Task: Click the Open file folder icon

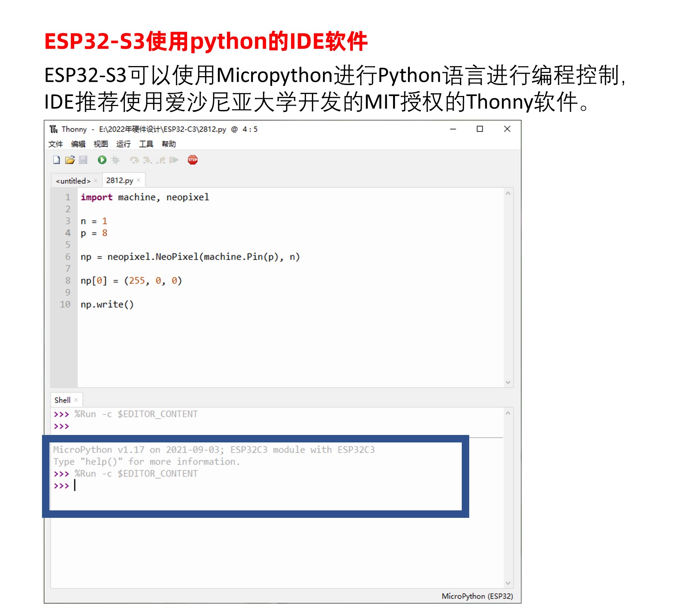Action: 70,160
